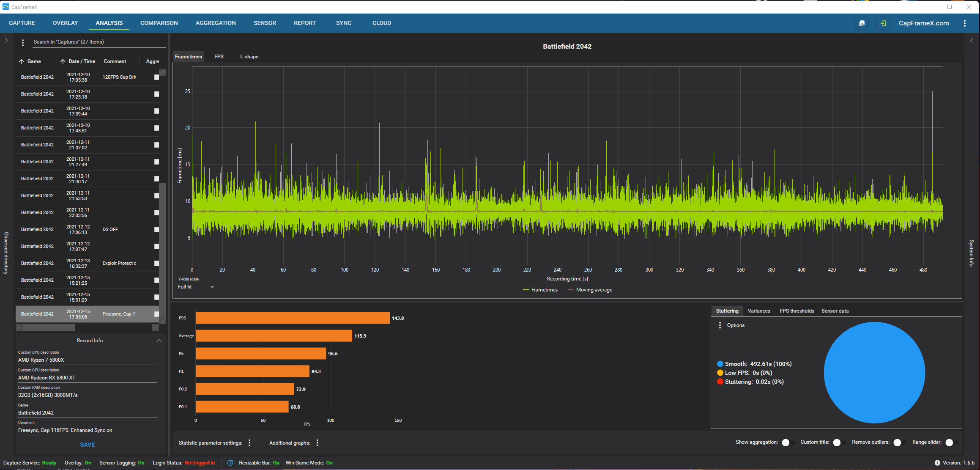Enable the Remove outliers switch
Screen dimensions: 980x470
(899, 443)
